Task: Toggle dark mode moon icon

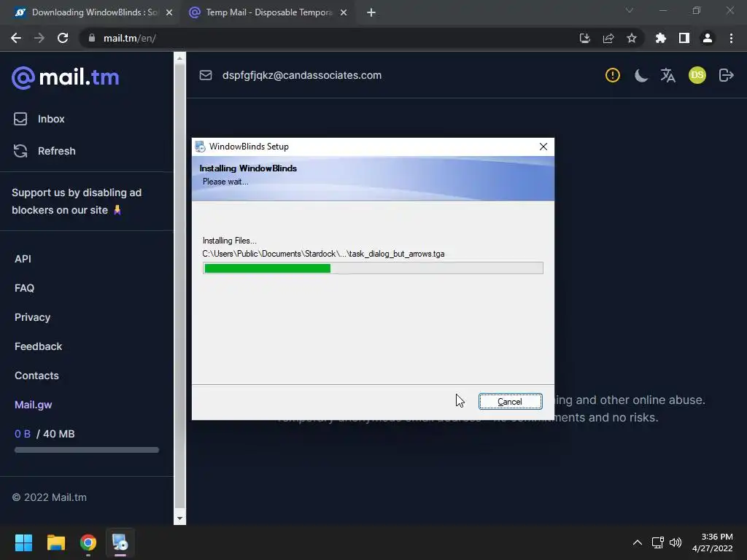Action: pyautogui.click(x=640, y=75)
